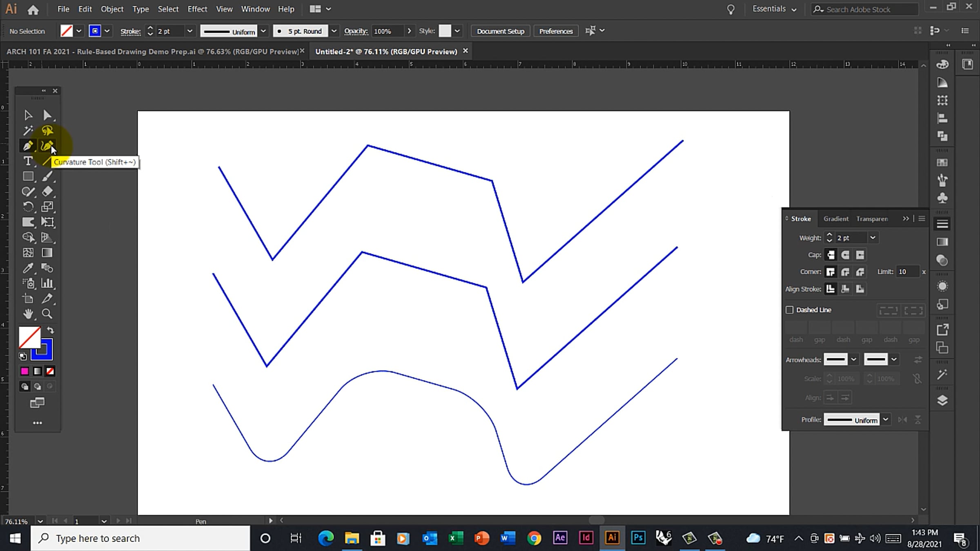
Task: Pick the Eyedropper tool
Action: tap(28, 268)
